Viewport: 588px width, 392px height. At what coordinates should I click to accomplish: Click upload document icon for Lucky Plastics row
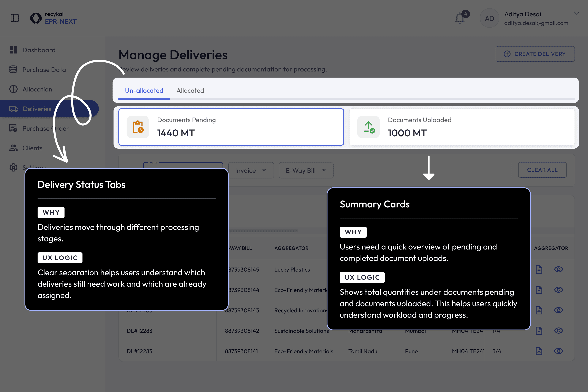(x=539, y=269)
